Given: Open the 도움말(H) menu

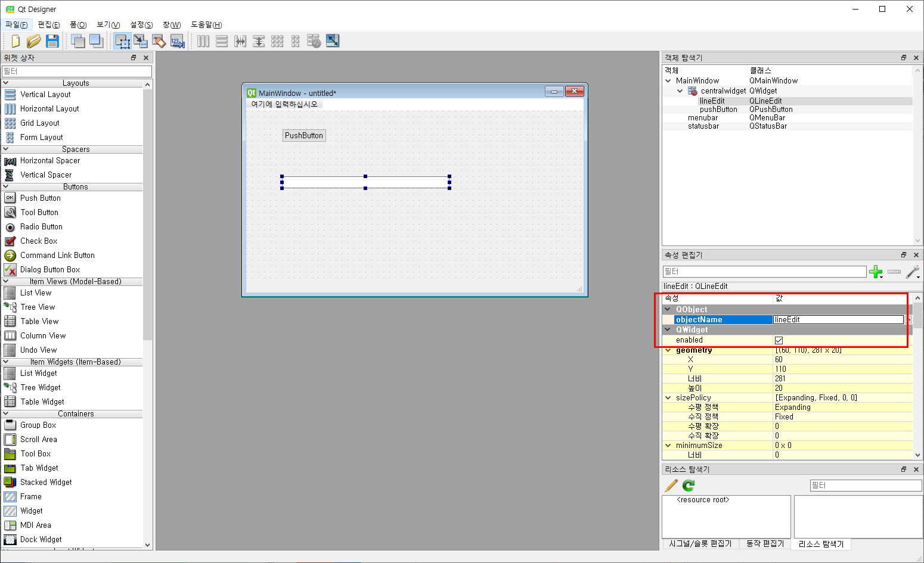Looking at the screenshot, I should (x=206, y=24).
